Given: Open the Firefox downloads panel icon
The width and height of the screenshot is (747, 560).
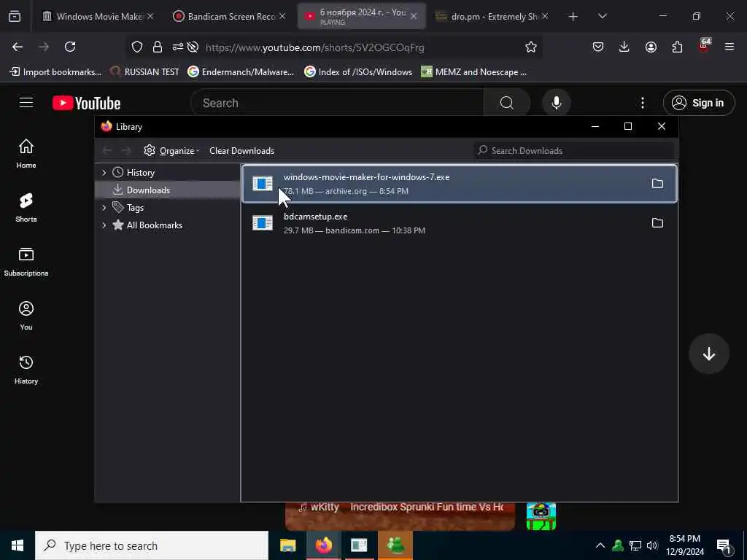Looking at the screenshot, I should point(624,47).
